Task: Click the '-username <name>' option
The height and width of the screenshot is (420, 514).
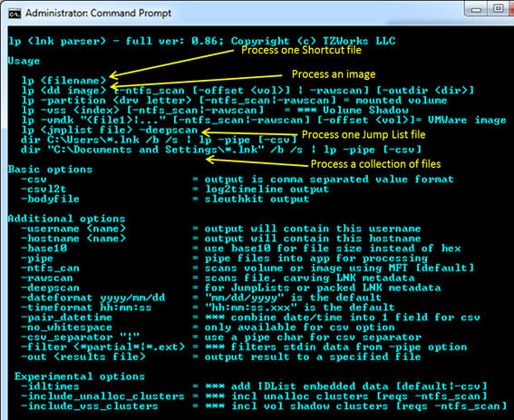Action: (73, 229)
